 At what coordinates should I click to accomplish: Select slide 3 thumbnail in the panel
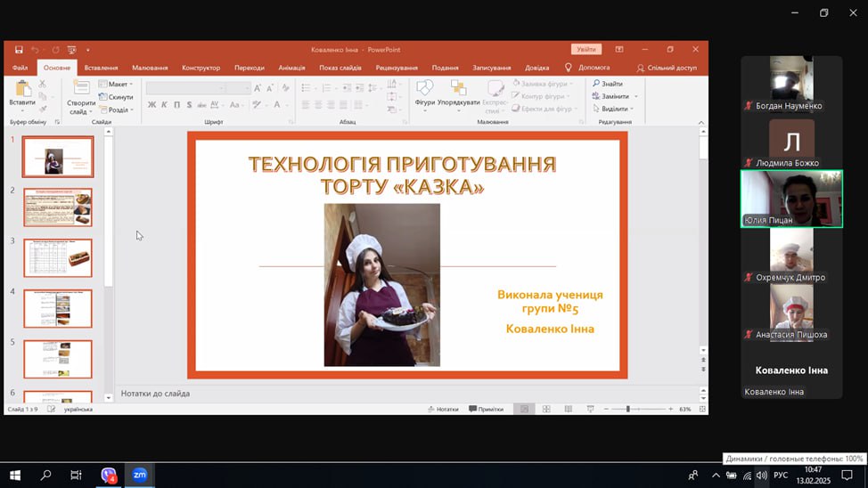[58, 257]
